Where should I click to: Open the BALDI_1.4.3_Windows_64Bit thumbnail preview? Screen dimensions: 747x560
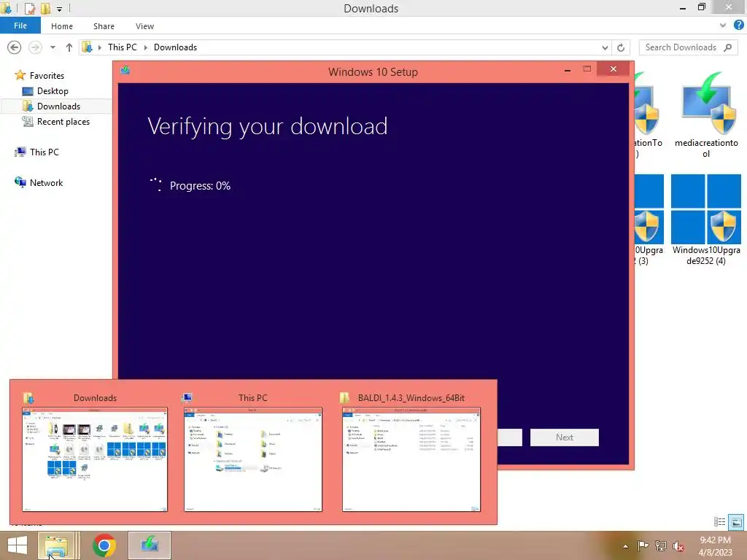pos(411,459)
